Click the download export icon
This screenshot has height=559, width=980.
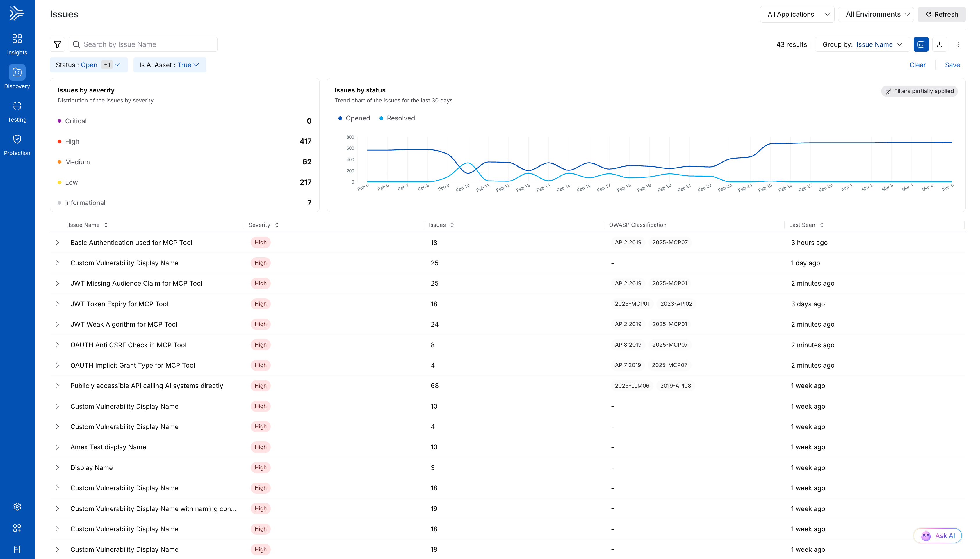939,44
